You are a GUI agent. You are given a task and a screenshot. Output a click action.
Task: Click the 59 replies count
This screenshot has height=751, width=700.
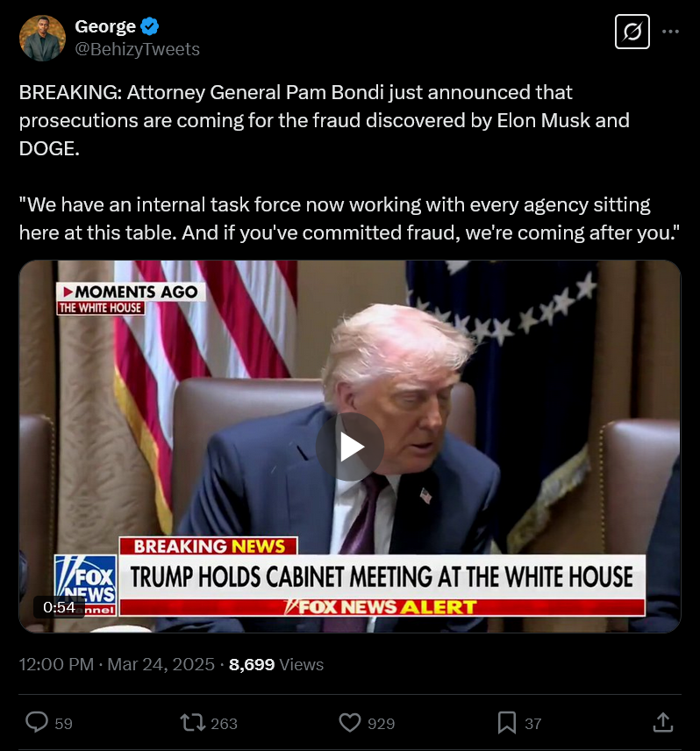coord(64,723)
